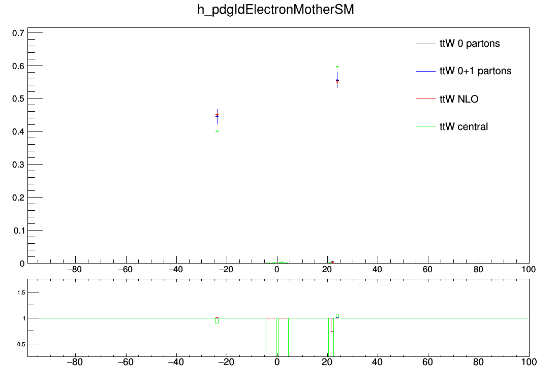Screen dimensions: 557x392
Task: Click the ratio plot y-axis label 1
Action: pyautogui.click(x=24, y=318)
